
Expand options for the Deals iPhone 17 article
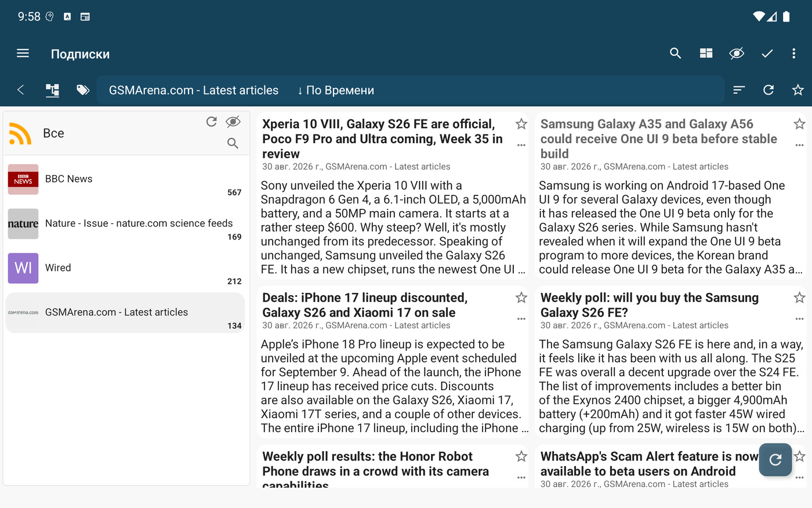(521, 318)
